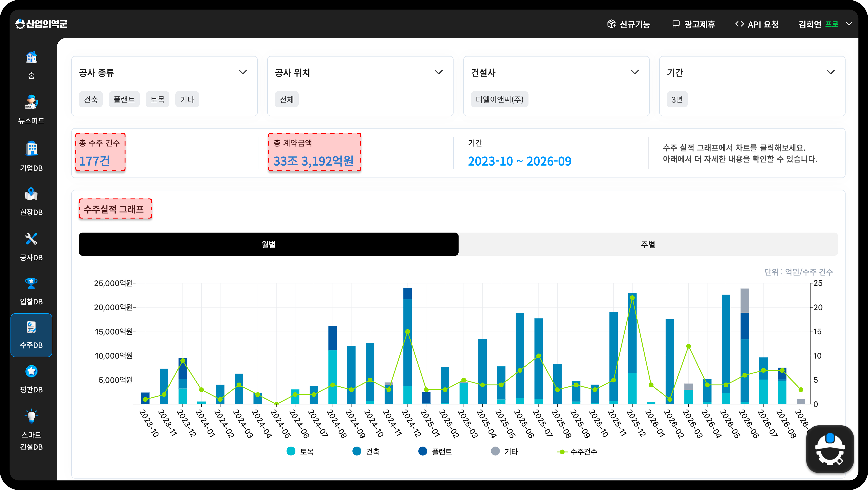Click the 김희연 user name
Viewport: 868px width, 490px height.
(810, 24)
